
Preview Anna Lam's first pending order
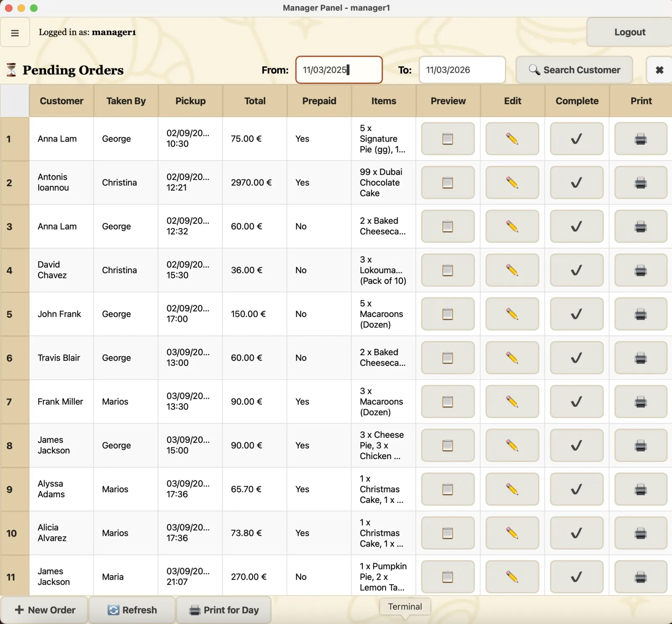pyautogui.click(x=448, y=139)
